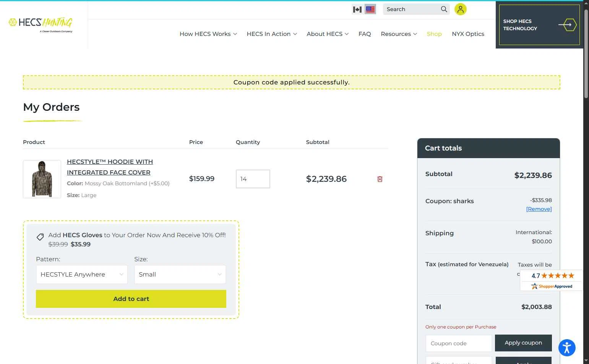Click the Coupon code applied successfully notice

pyautogui.click(x=292, y=83)
